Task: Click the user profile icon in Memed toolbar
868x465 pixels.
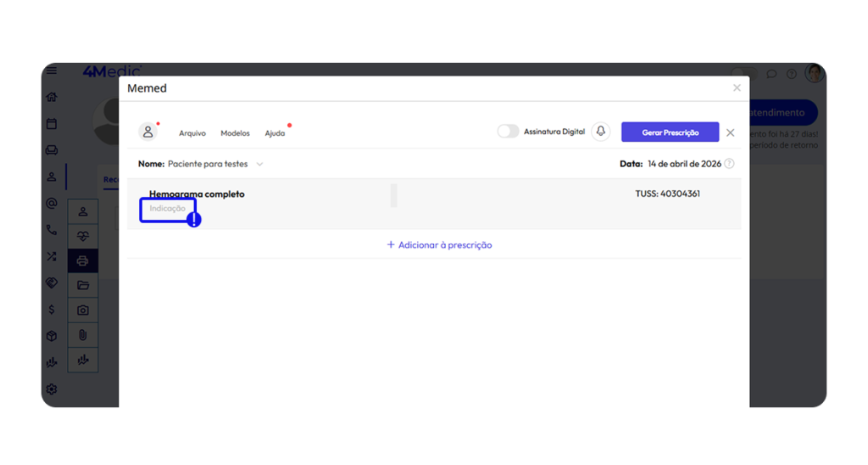Action: 147,132
